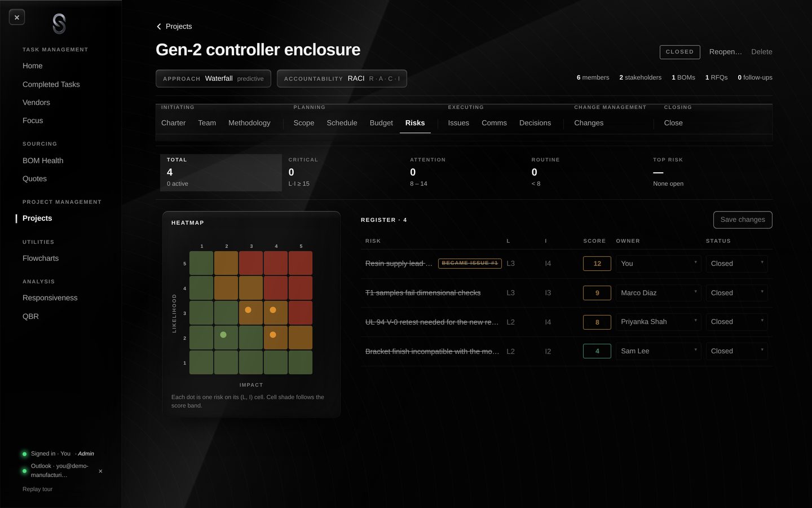812x508 pixels.
Task: Open owner dropdown for Resin supply risk
Action: click(659, 264)
